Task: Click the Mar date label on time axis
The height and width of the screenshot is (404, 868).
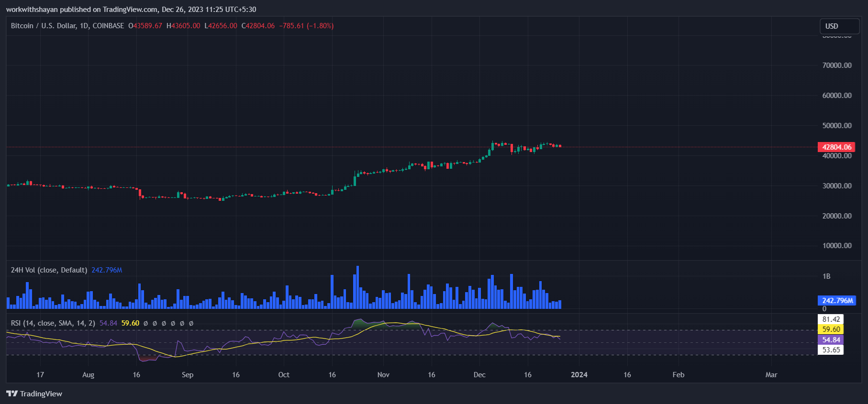Action: point(771,375)
